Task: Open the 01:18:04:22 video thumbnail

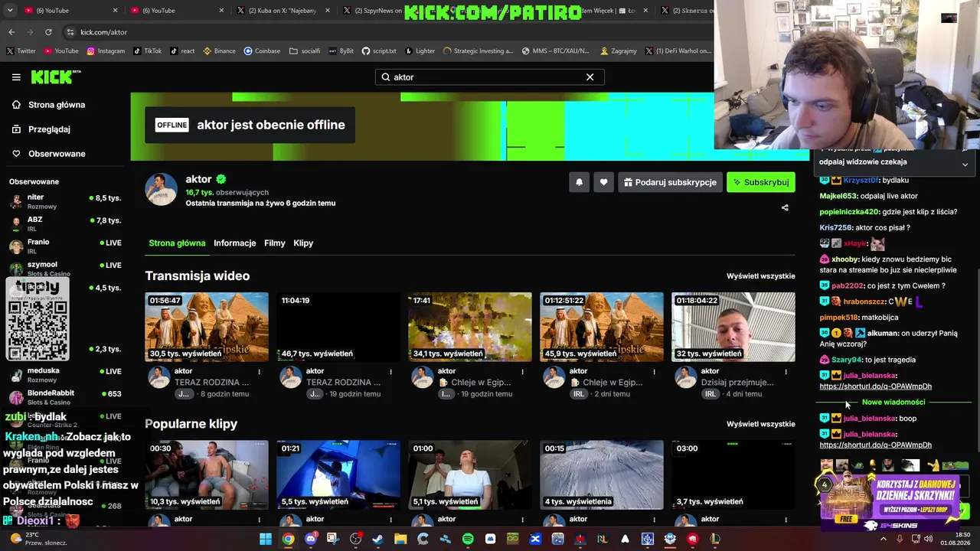Action: pyautogui.click(x=733, y=327)
